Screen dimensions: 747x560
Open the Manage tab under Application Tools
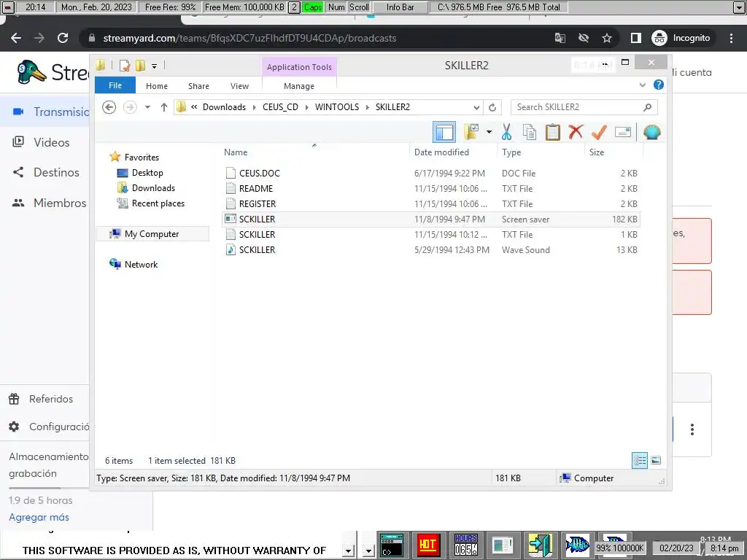298,86
